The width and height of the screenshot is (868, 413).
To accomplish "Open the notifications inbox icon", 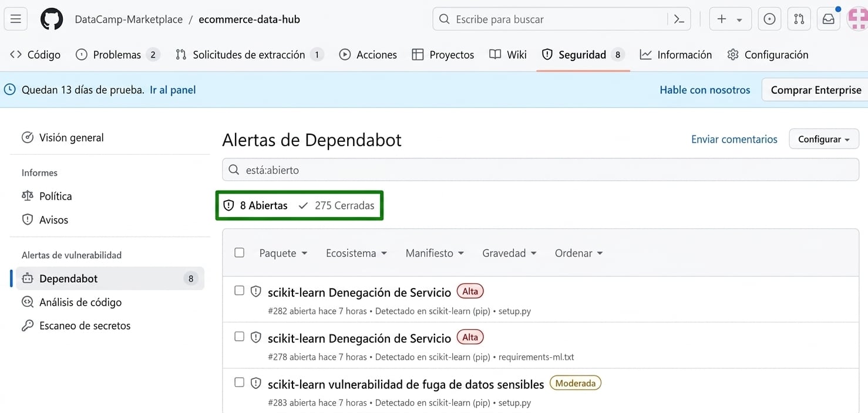I will [x=828, y=19].
